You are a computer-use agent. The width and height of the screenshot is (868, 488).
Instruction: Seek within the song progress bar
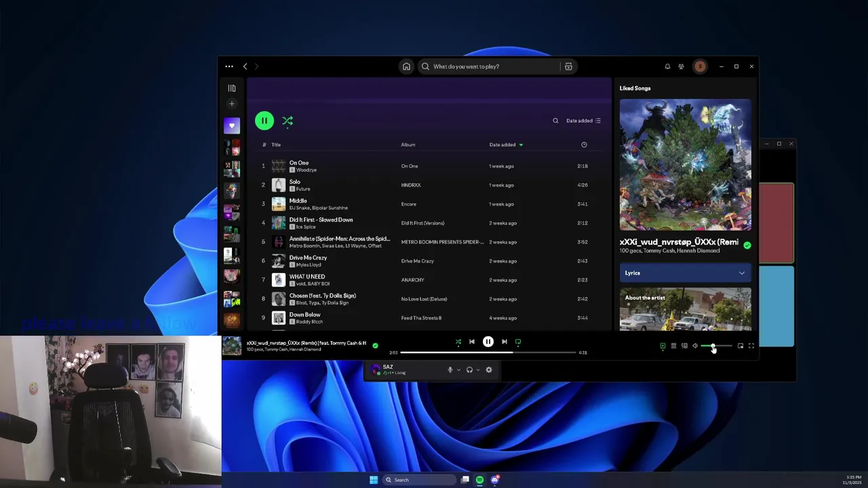coord(487,352)
